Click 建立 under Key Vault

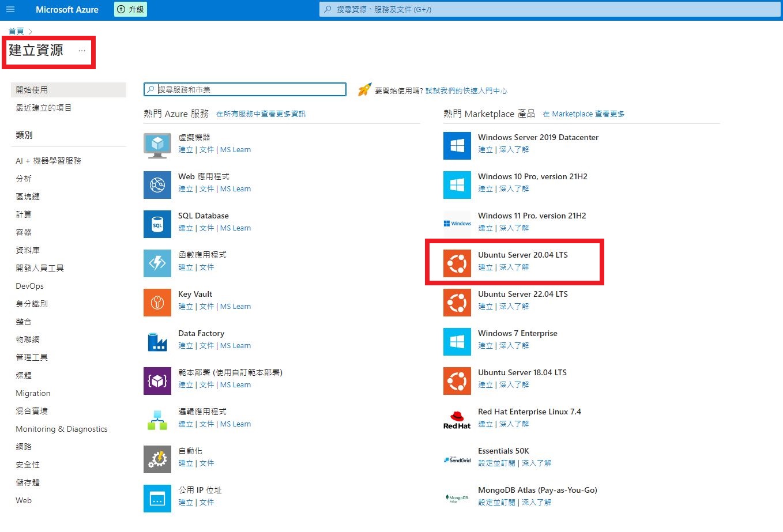pos(186,307)
